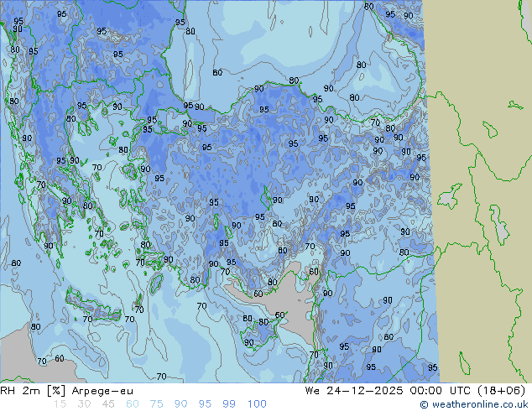Select the legend value 90 in the scale

(x=180, y=404)
